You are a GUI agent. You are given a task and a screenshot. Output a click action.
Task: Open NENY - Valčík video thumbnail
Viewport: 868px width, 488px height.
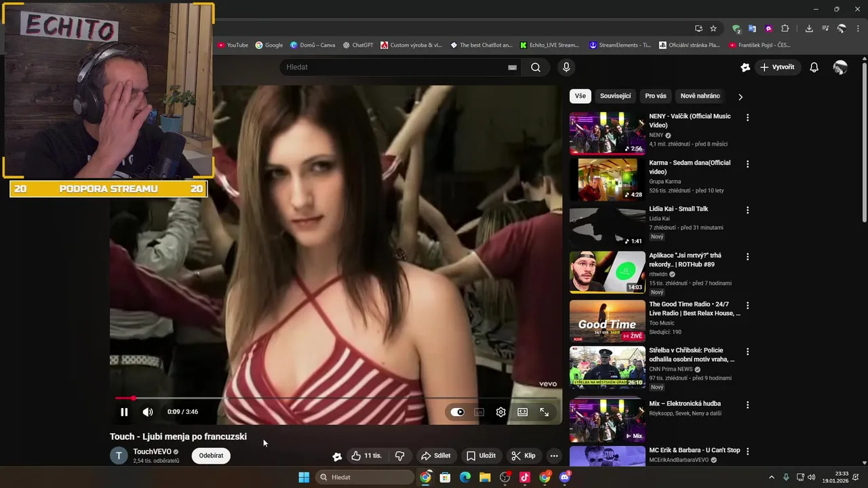pyautogui.click(x=608, y=134)
